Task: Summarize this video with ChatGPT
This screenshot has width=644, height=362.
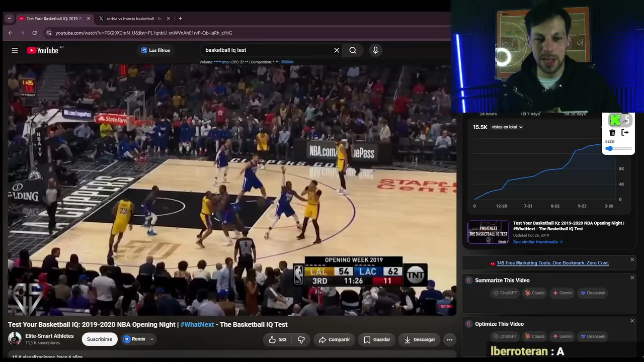Action: (506, 293)
